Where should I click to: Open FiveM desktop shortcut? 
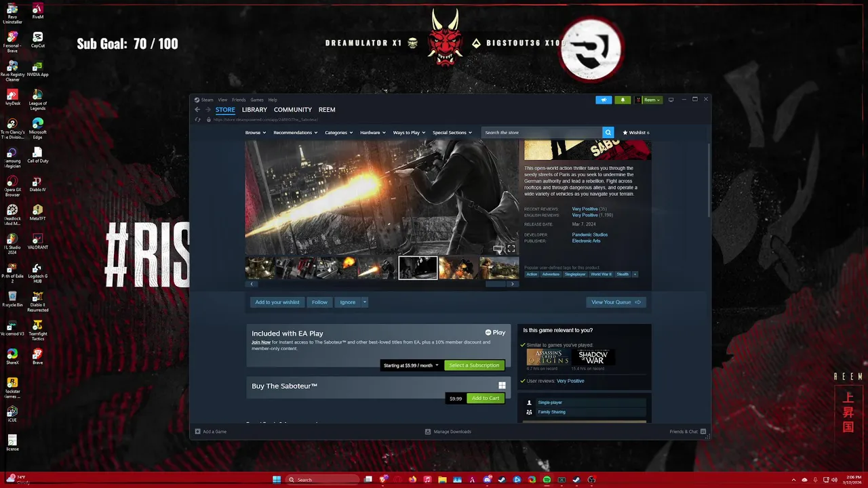pyautogui.click(x=38, y=12)
